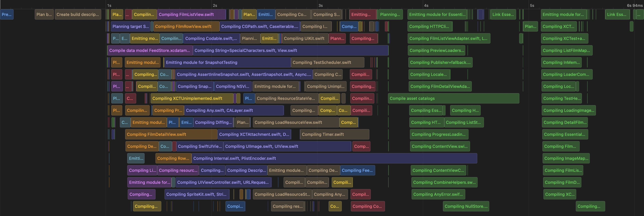Click 'Planning target S...' blue block
The height and width of the screenshot is (216, 644).
130,27
